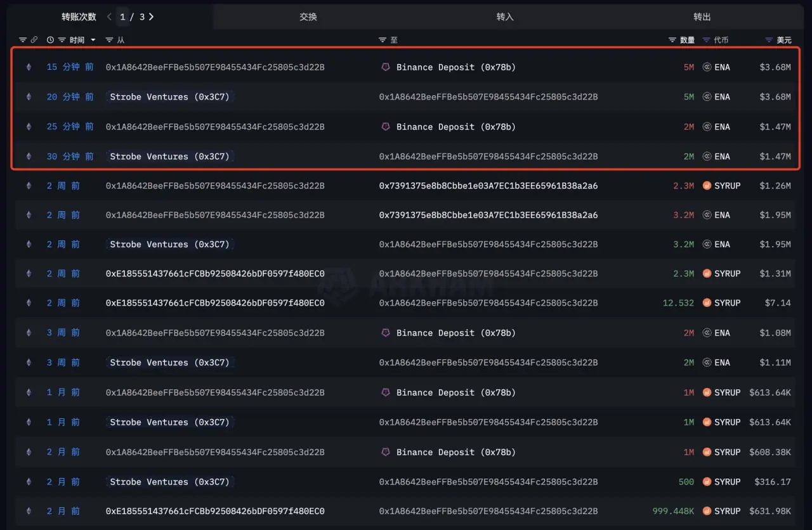Open the 美元 column filter icon
Screen dimensions: 812x530
click(x=769, y=40)
